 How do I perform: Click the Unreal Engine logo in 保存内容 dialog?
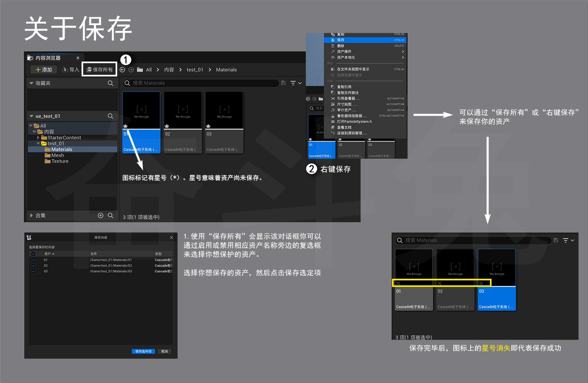(x=29, y=238)
